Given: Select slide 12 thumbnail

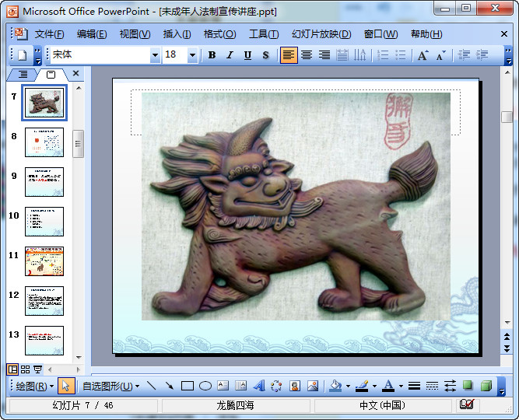Looking at the screenshot, I should click(x=44, y=301).
